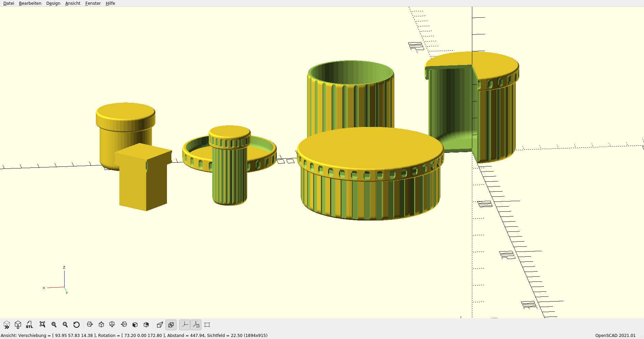Switch to the Bottom view cube
This screenshot has width=644, height=339.
point(112,325)
